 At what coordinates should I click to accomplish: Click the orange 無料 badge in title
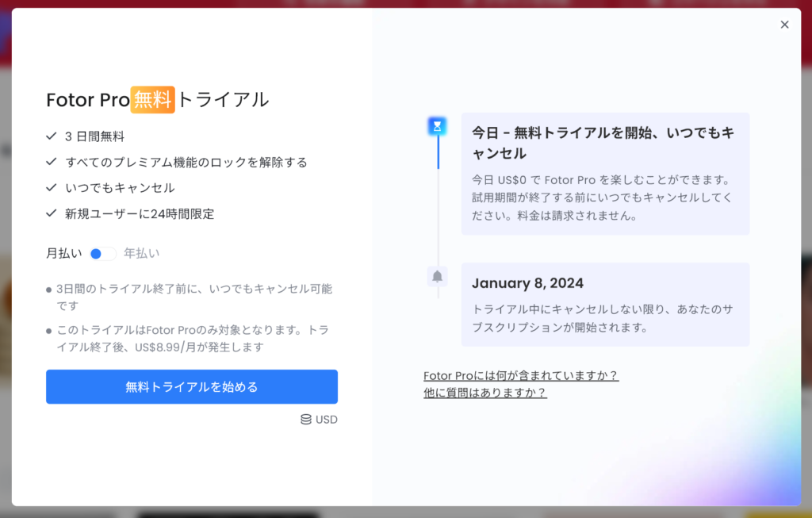pos(152,99)
